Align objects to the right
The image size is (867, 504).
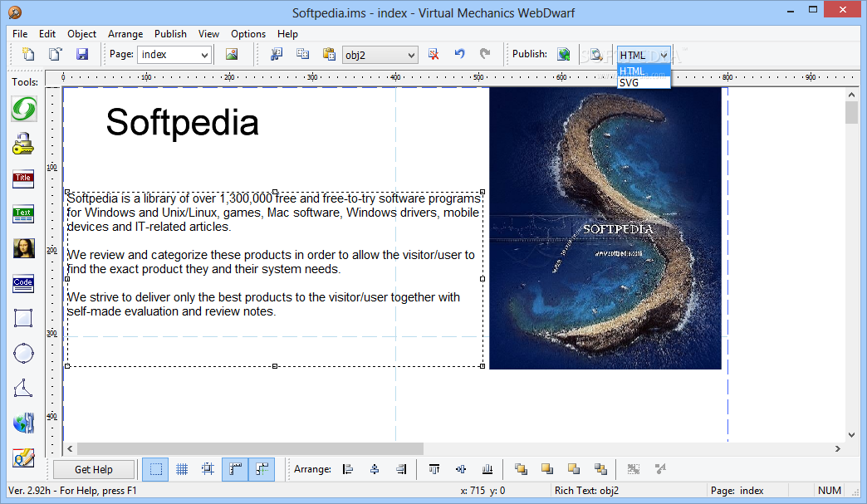pos(401,470)
